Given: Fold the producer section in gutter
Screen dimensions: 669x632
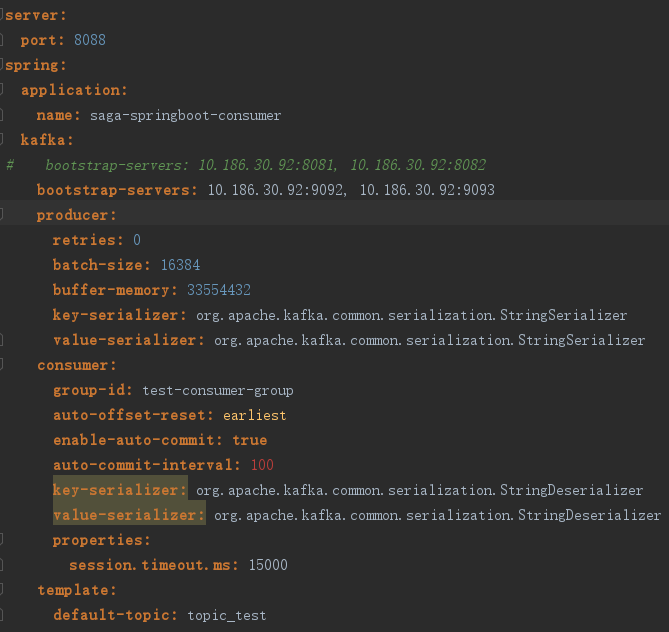Looking at the screenshot, I should point(2,215).
